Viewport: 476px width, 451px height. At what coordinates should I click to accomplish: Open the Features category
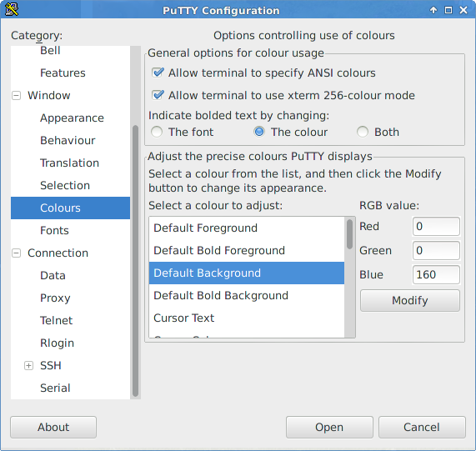[x=63, y=73]
